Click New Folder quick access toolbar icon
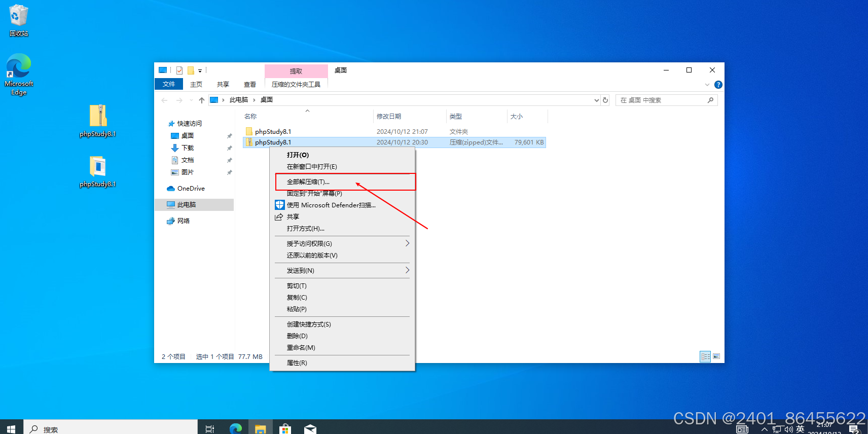 click(x=191, y=70)
